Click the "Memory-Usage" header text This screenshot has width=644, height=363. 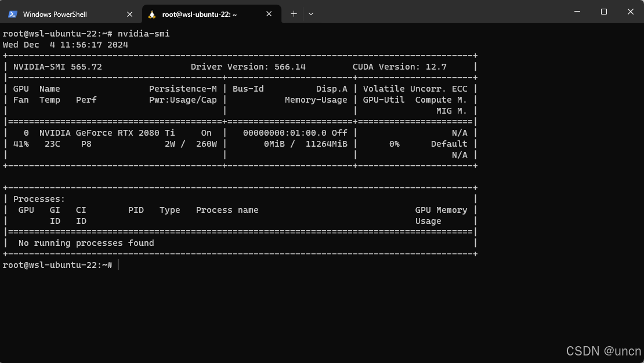coord(316,100)
